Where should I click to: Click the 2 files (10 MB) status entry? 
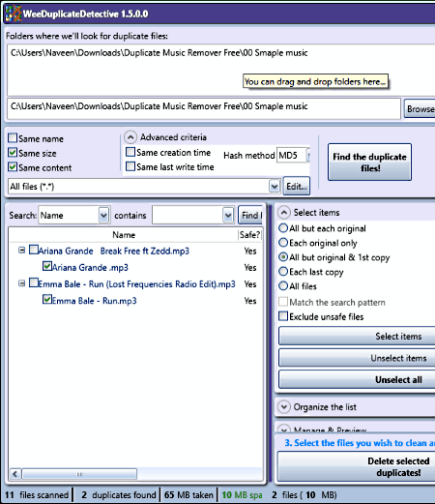(304, 494)
